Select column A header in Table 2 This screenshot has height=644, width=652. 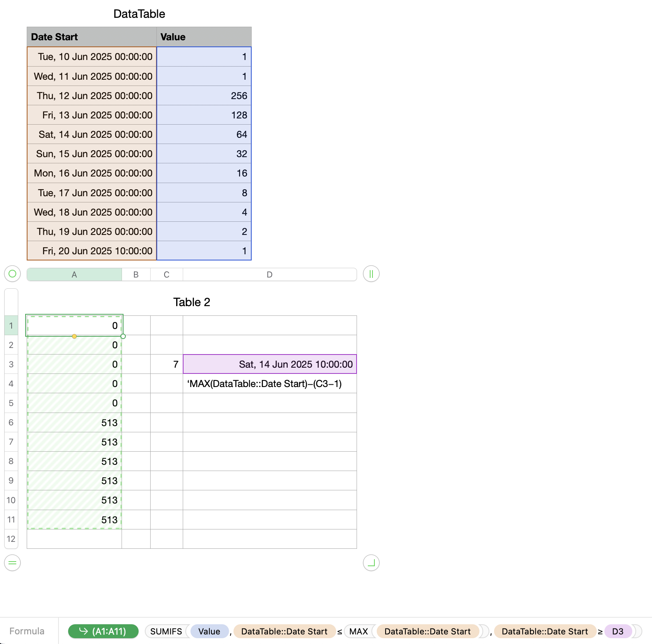(74, 274)
